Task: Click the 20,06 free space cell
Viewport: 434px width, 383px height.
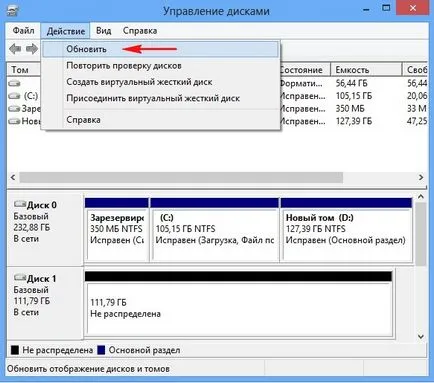Action: [417, 96]
